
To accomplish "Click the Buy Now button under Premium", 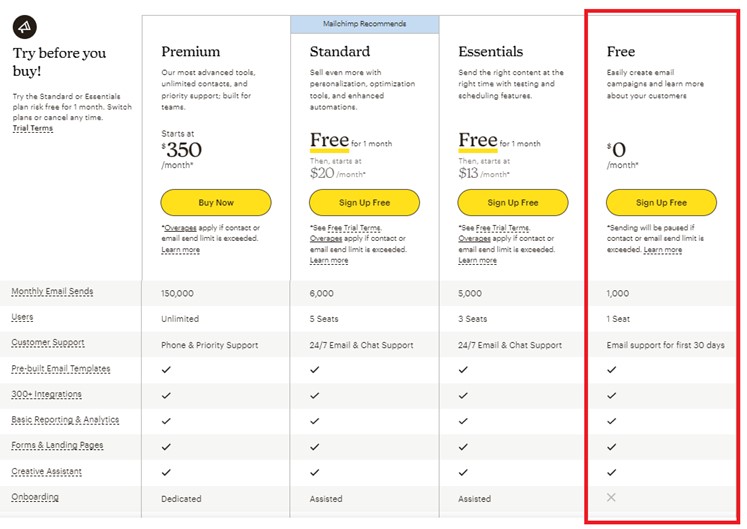I will [x=216, y=203].
